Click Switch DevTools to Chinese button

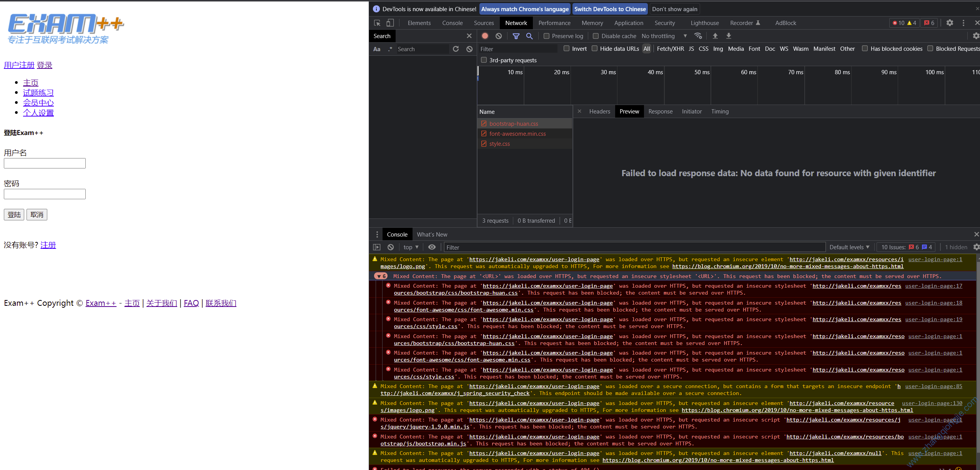(x=610, y=9)
